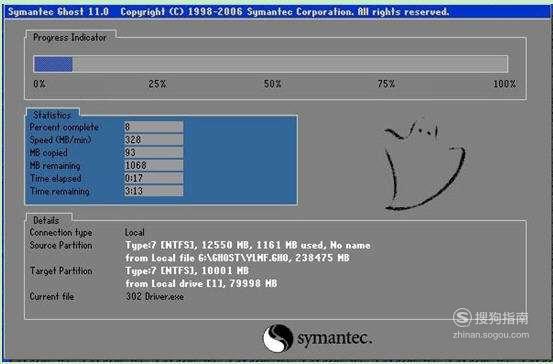Viewport: 553px width, 364px height.
Task: Click the source file path G:\GHOST\YLMF.GHO
Action: coord(243,258)
